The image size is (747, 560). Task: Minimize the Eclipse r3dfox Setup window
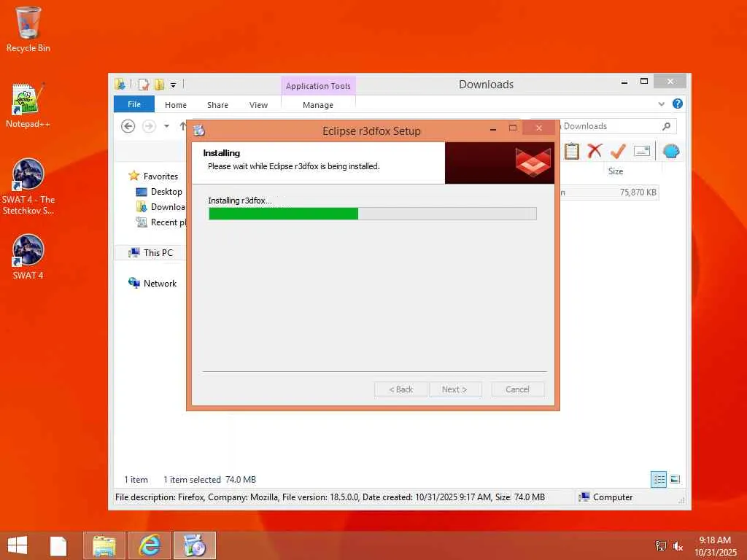(x=493, y=128)
